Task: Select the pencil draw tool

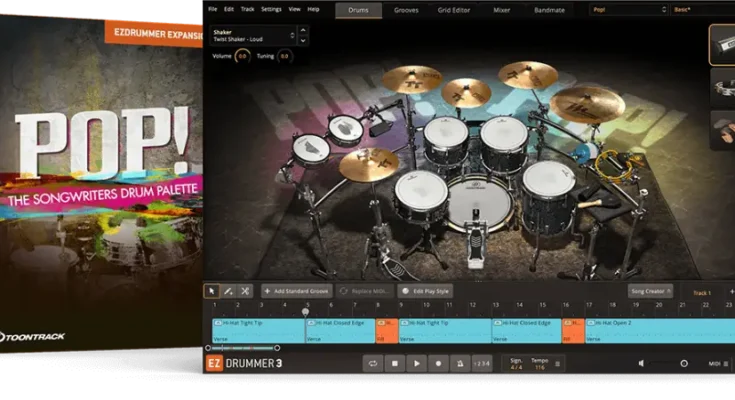Action: (228, 291)
